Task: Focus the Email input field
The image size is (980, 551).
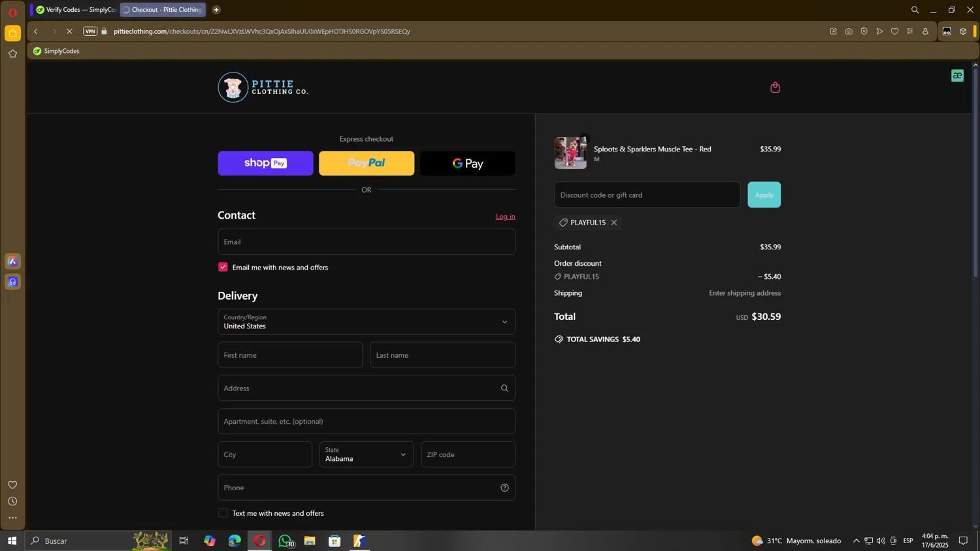Action: click(x=366, y=242)
